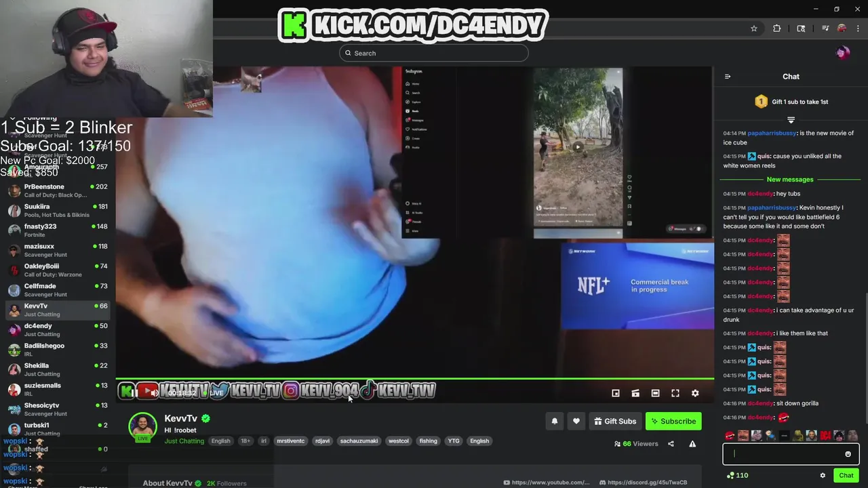Click the chat message input box
The height and width of the screenshot is (488, 868).
791,454
